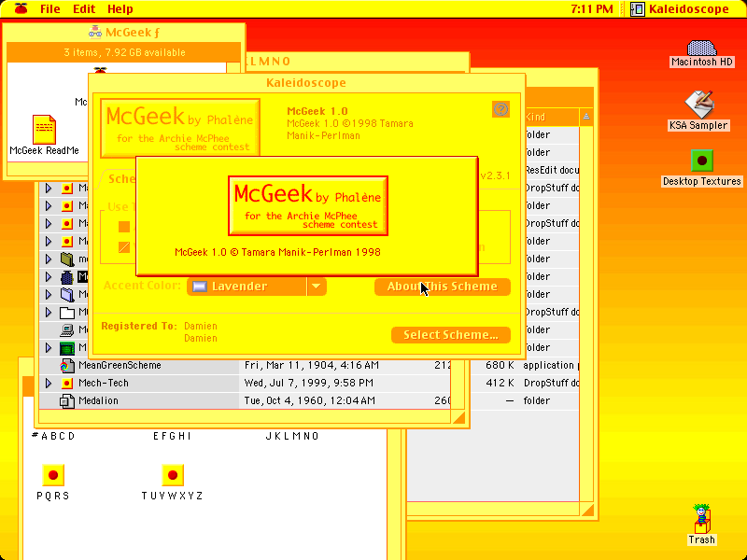Toggle the plain orange checkbox in Kaleidoscope
Viewport: 747px width, 560px height.
tap(124, 227)
